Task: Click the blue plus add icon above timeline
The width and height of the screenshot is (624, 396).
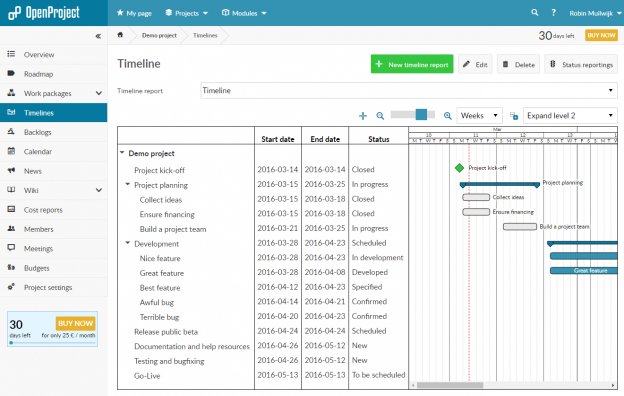Action: click(x=363, y=116)
